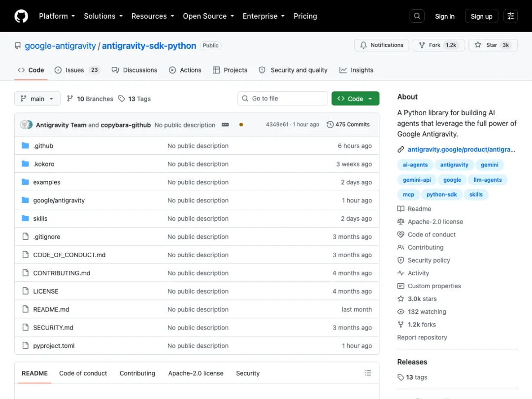Click the Sign in link

pyautogui.click(x=444, y=16)
